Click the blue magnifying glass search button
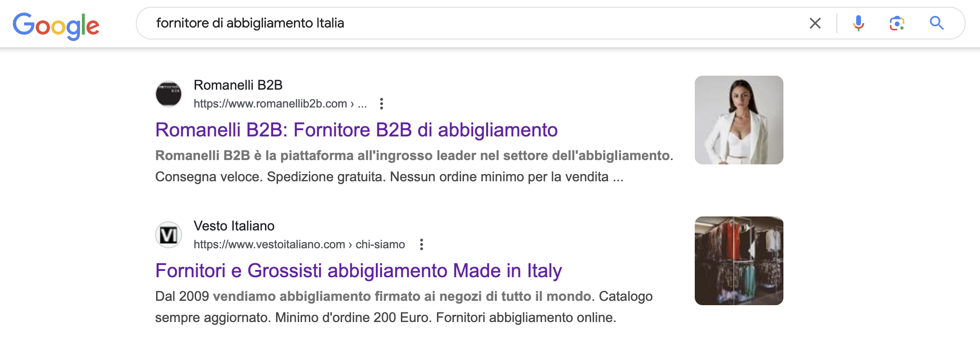This screenshot has height=350, width=980. [x=936, y=23]
